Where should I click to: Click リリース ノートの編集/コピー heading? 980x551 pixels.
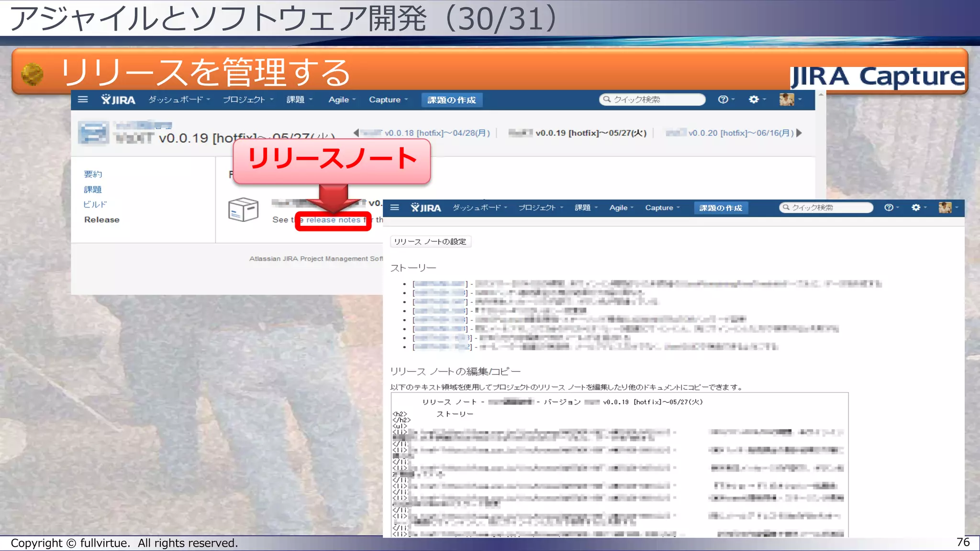point(455,372)
